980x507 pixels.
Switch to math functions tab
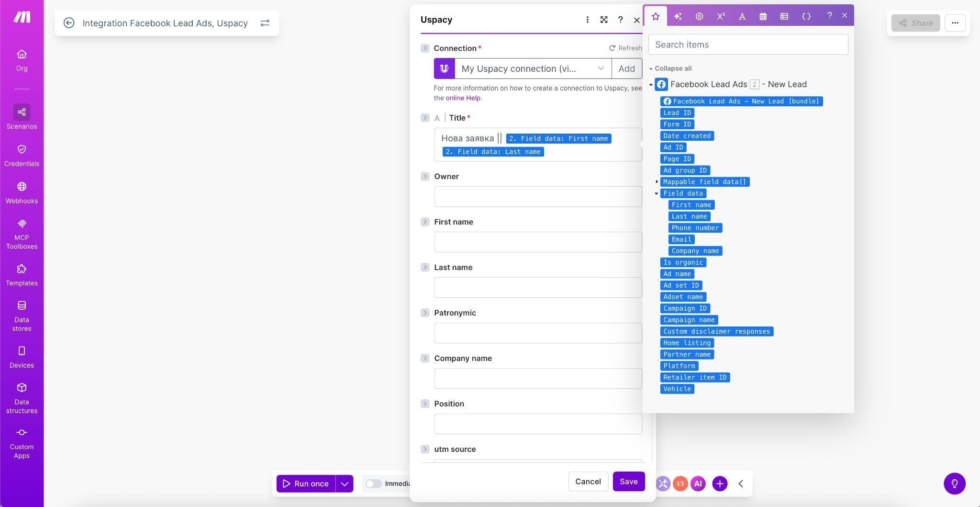tap(721, 16)
